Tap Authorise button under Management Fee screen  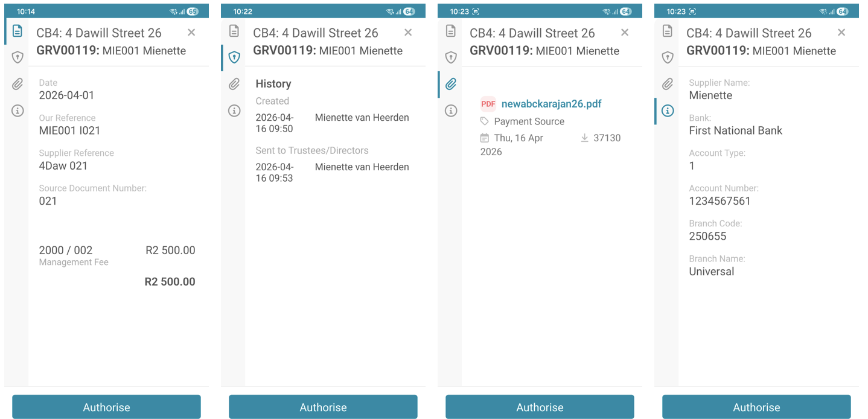click(x=106, y=407)
